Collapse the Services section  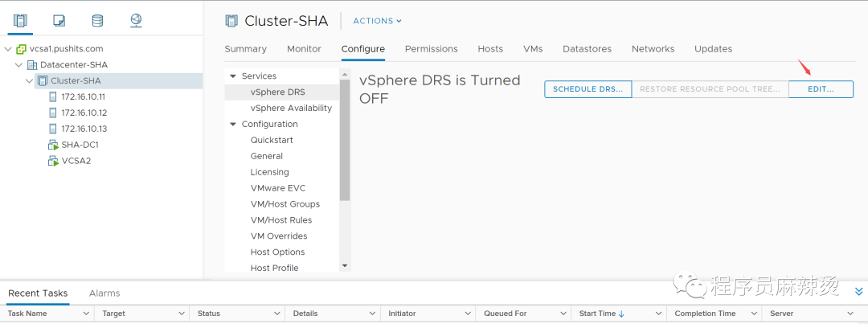point(233,76)
